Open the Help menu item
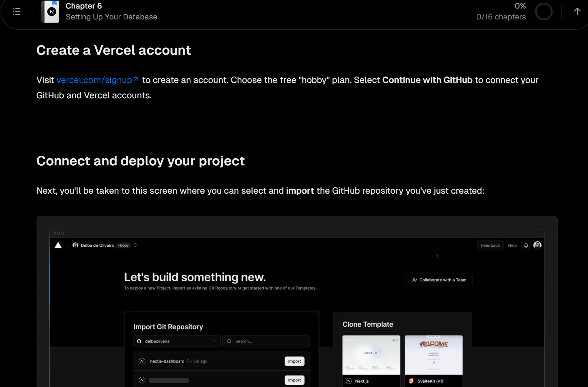 [x=512, y=245]
